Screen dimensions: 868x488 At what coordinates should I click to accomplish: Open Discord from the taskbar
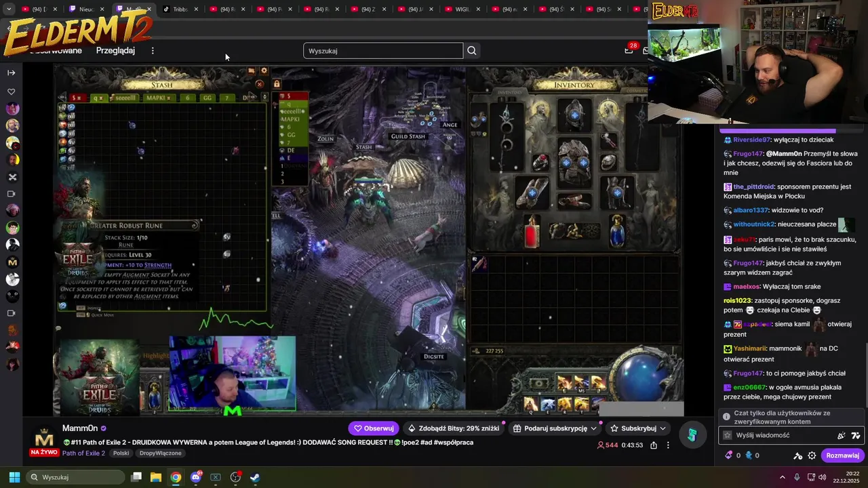(196, 477)
